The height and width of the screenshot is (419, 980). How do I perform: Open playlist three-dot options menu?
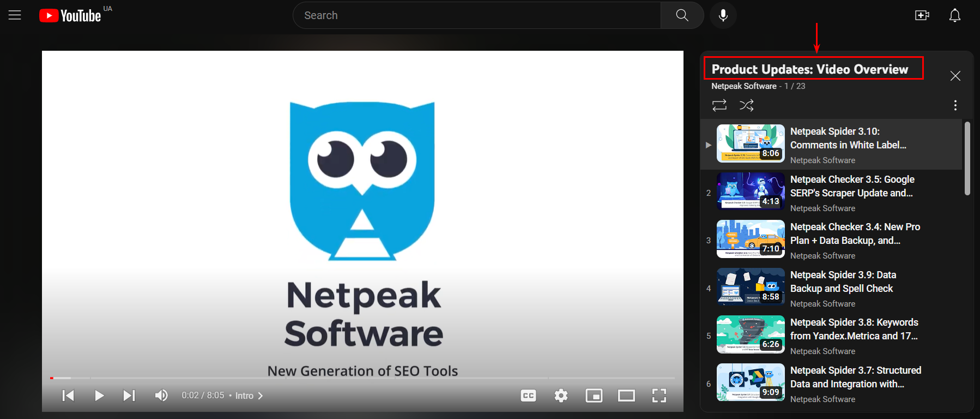pos(955,105)
